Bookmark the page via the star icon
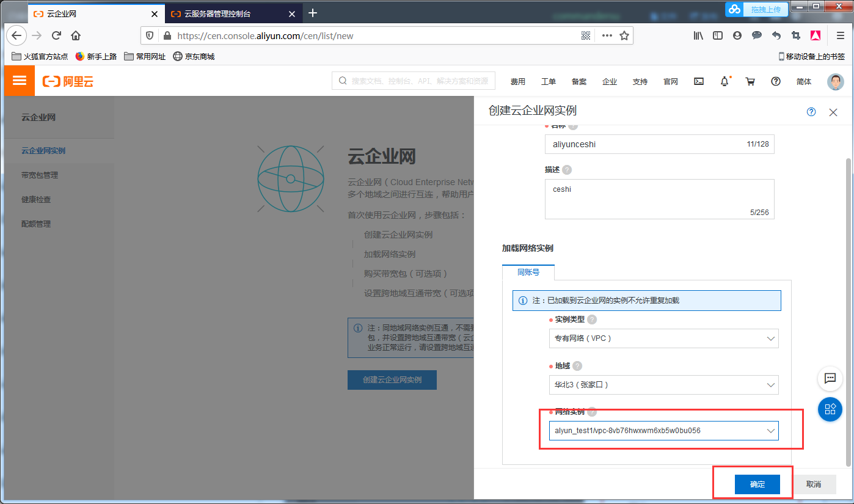854x504 pixels. [625, 35]
